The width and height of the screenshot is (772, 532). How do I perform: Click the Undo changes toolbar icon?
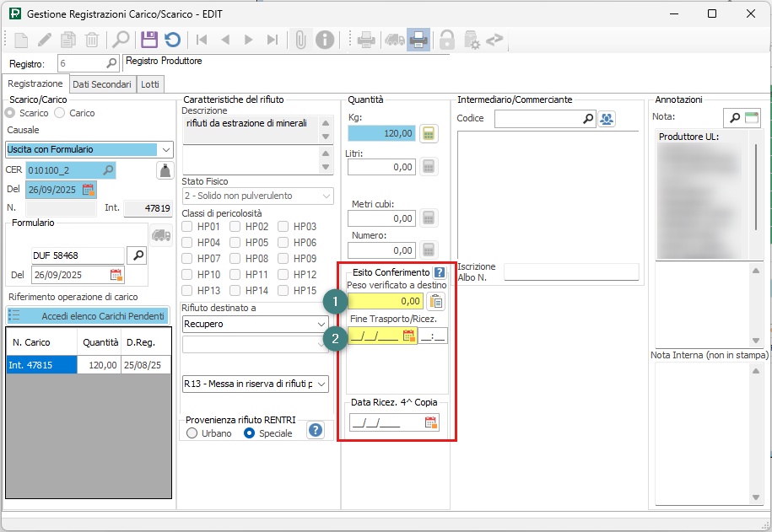tap(172, 39)
